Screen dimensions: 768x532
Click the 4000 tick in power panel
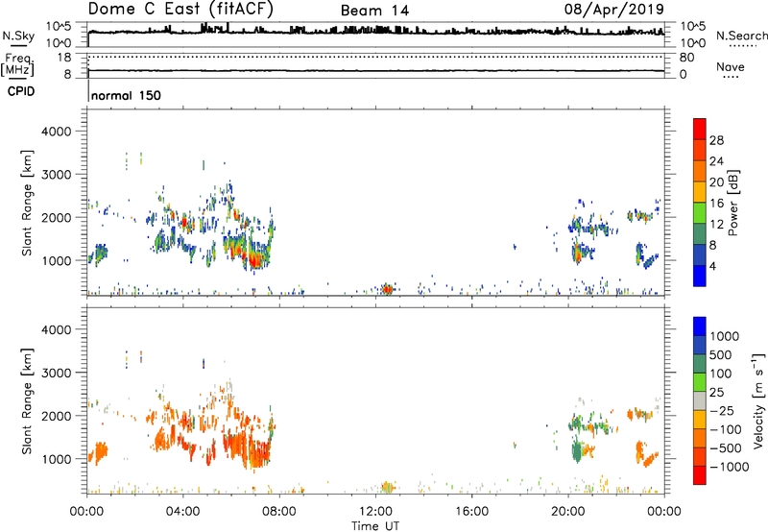click(x=56, y=132)
